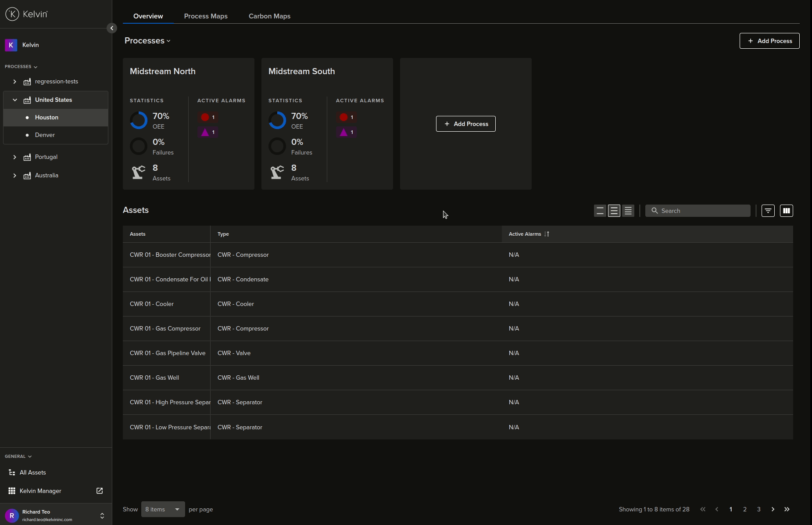Open the 8 items per page dropdown

pos(162,509)
